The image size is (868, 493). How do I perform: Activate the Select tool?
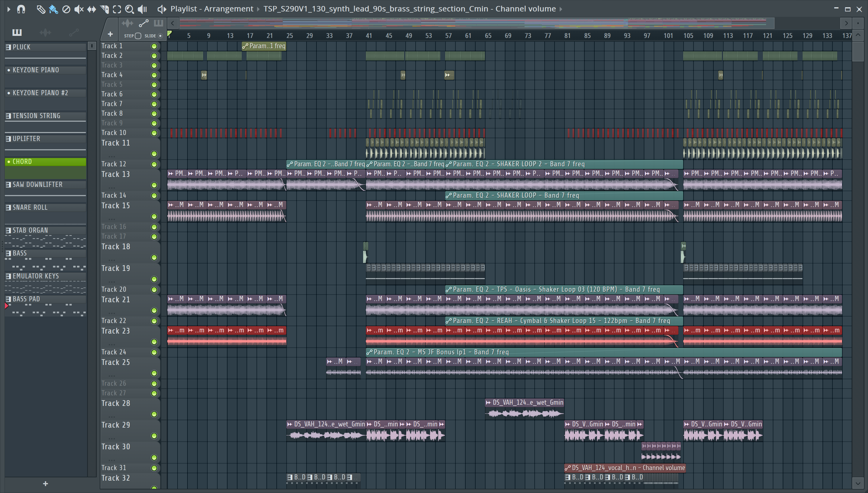[117, 9]
